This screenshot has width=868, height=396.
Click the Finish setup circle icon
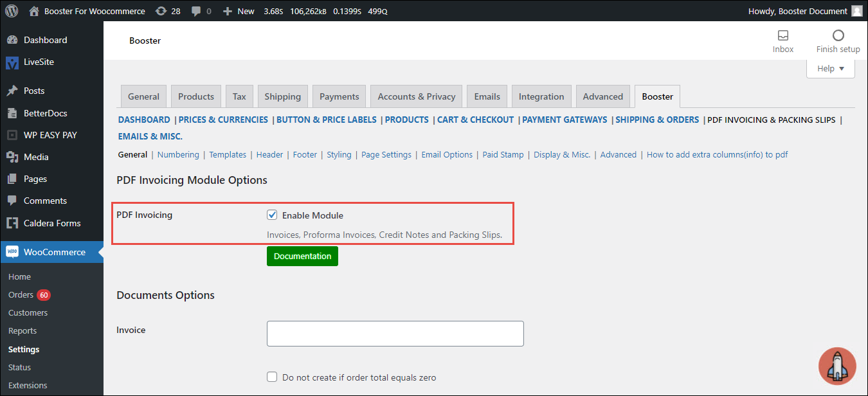pos(838,35)
